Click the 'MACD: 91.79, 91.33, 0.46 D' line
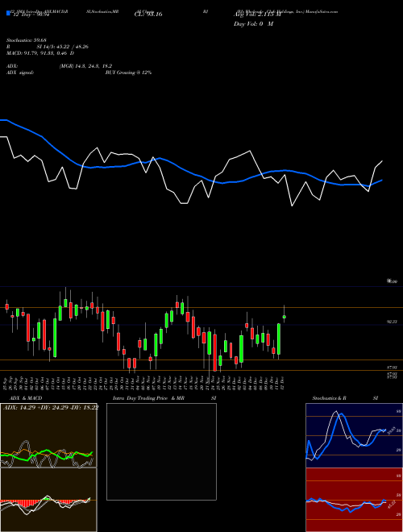Screen dimensions: 403x532 coord(40,53)
